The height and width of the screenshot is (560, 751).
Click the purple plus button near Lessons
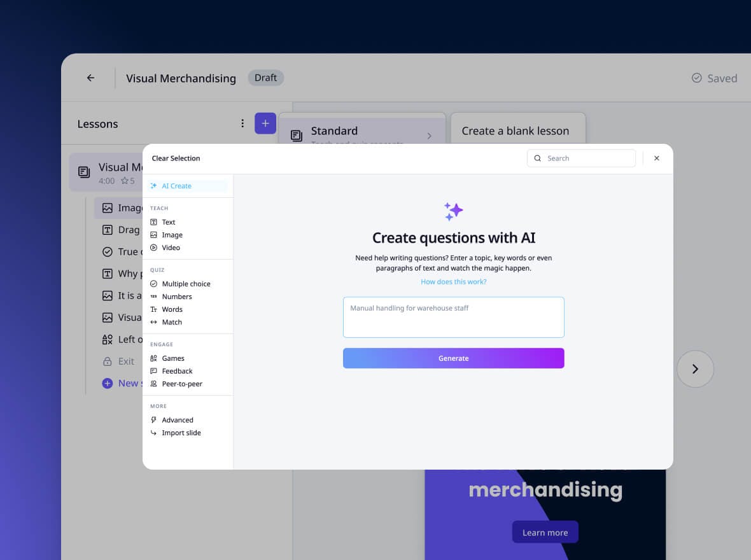click(x=265, y=123)
